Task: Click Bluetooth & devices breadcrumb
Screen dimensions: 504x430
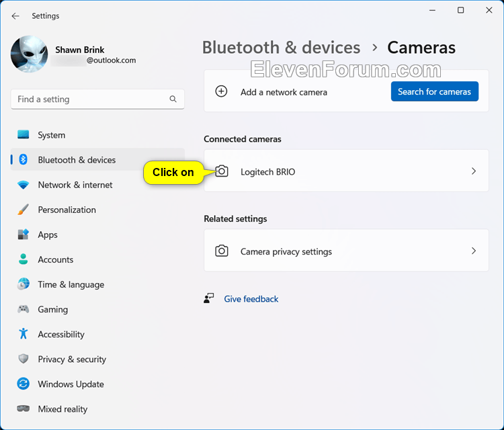Action: pos(281,48)
